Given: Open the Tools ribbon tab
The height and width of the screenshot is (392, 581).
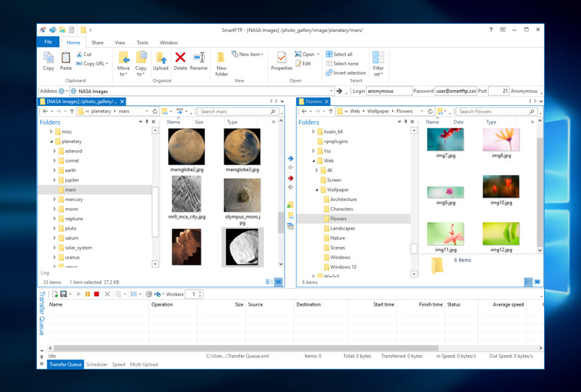Looking at the screenshot, I should 142,43.
